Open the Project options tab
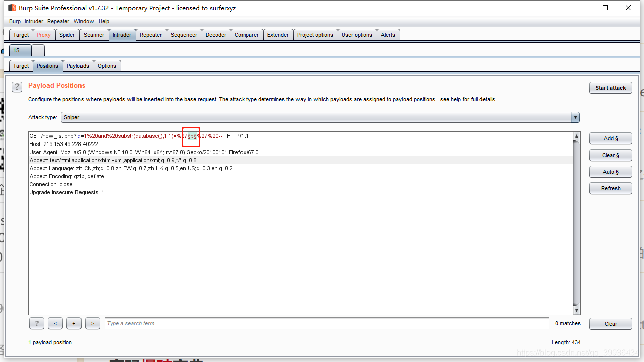Screen dimensions: 644x362 tap(315, 35)
